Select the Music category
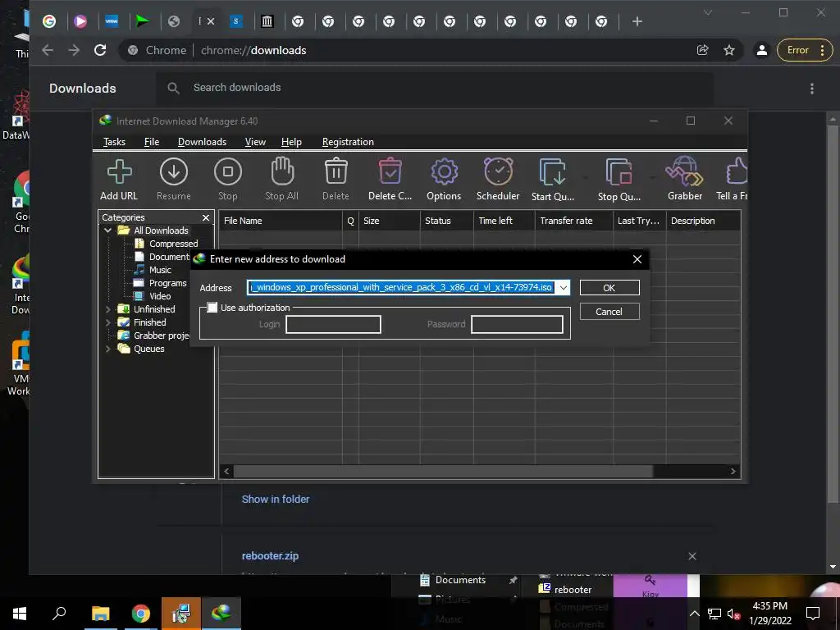 point(160,270)
